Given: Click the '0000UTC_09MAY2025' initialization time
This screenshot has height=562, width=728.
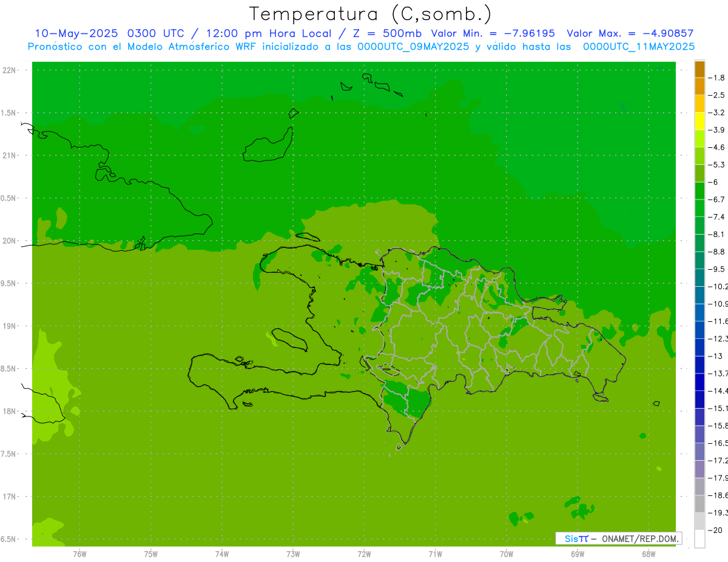Looking at the screenshot, I should (x=414, y=46).
